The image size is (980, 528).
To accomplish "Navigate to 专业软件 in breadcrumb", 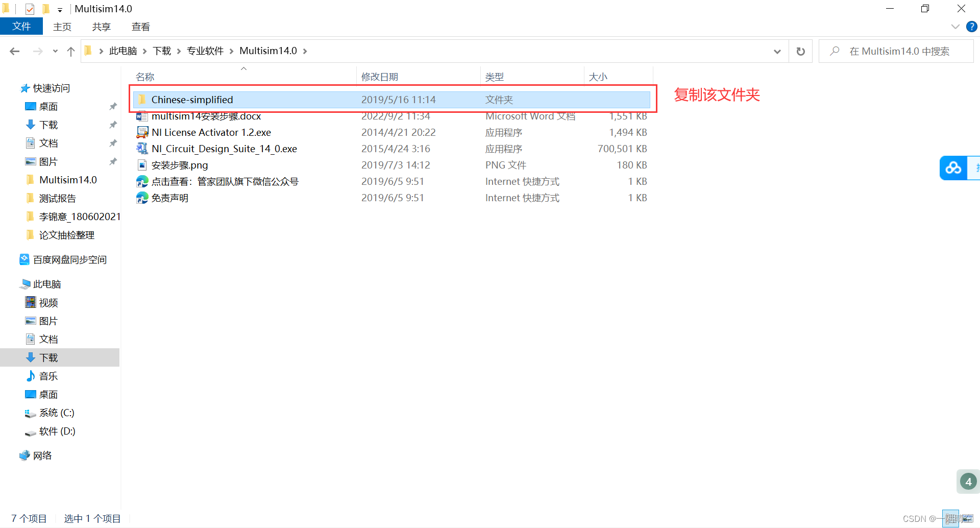I will [205, 51].
